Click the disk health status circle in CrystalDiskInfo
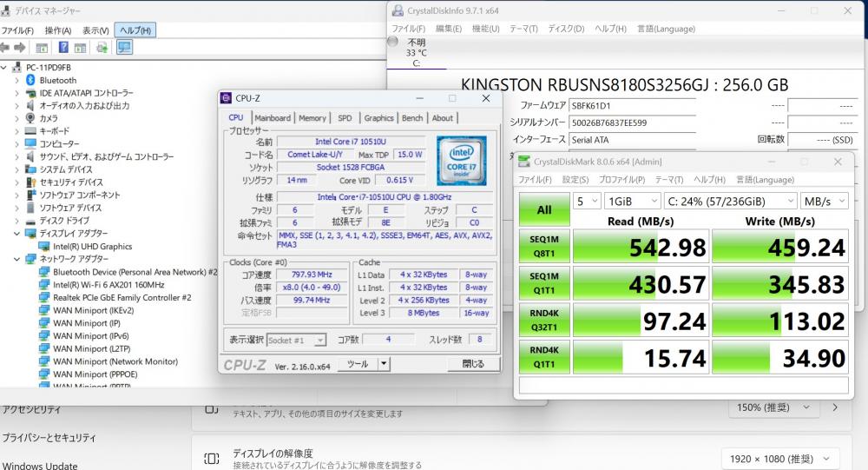The height and width of the screenshot is (470, 868). point(392,41)
